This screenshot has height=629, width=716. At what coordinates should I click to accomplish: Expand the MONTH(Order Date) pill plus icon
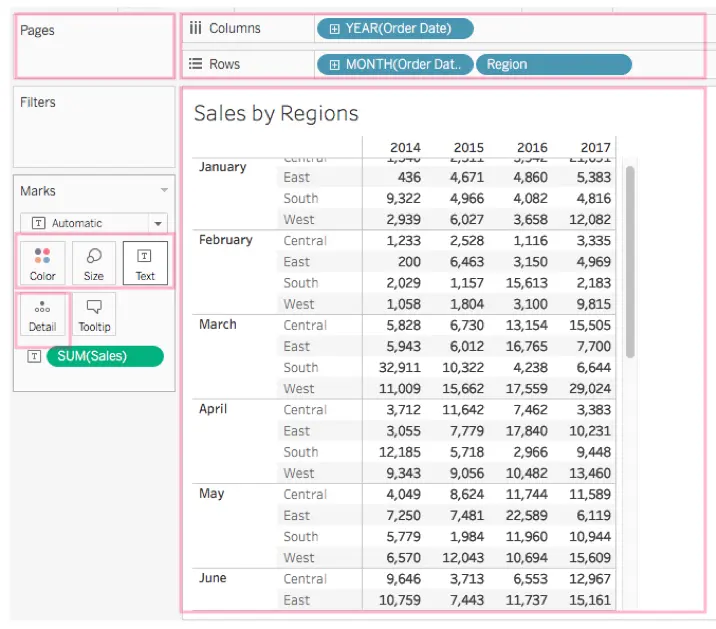tap(334, 65)
